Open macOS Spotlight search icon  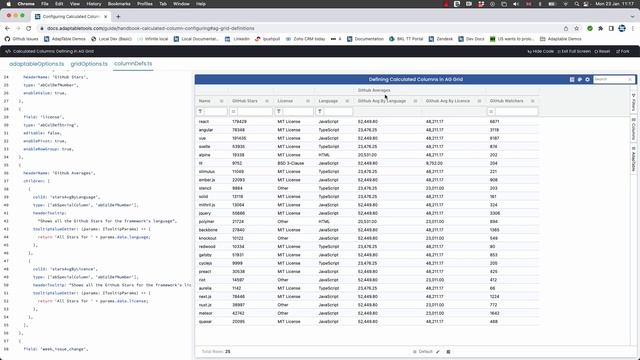[x=576, y=4]
